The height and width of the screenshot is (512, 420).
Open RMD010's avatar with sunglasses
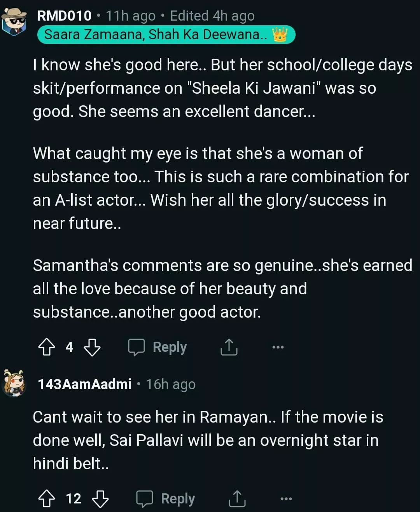(x=14, y=21)
